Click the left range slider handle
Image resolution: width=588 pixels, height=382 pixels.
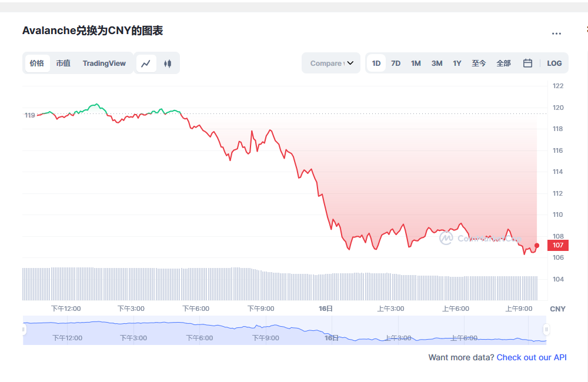[24, 330]
